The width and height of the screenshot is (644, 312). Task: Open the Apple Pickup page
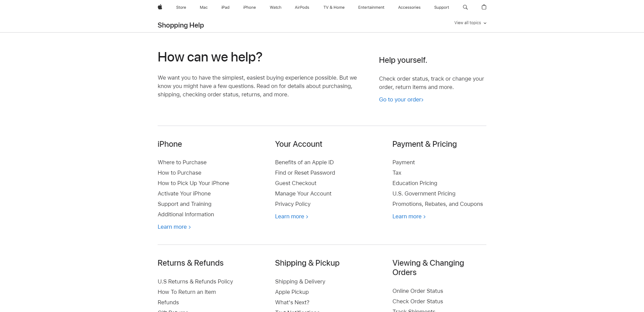[291, 292]
